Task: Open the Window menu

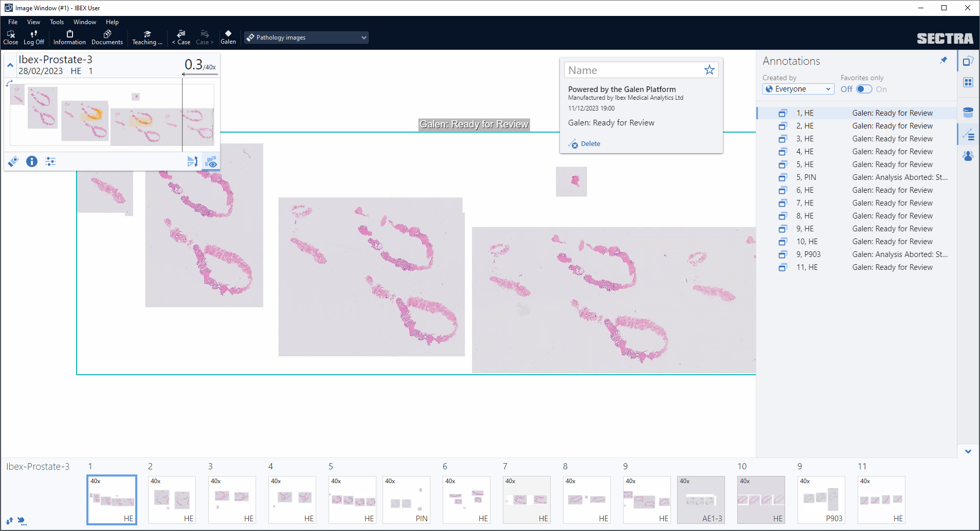Action: pos(84,22)
